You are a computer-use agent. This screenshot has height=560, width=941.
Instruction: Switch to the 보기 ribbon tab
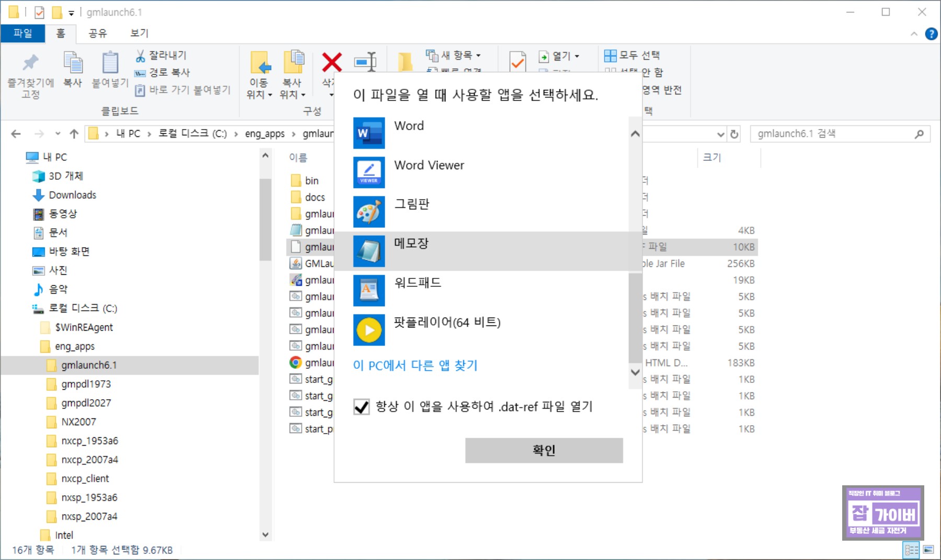coord(139,33)
